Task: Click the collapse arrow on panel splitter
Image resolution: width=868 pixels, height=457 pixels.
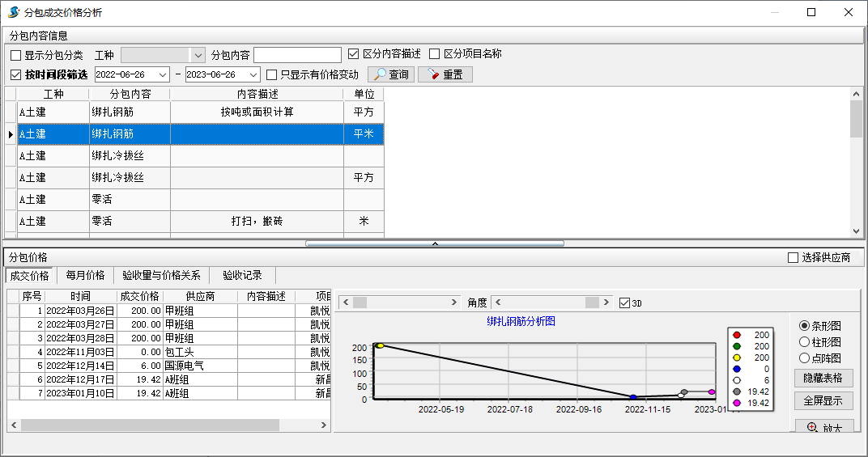Action: click(x=435, y=243)
